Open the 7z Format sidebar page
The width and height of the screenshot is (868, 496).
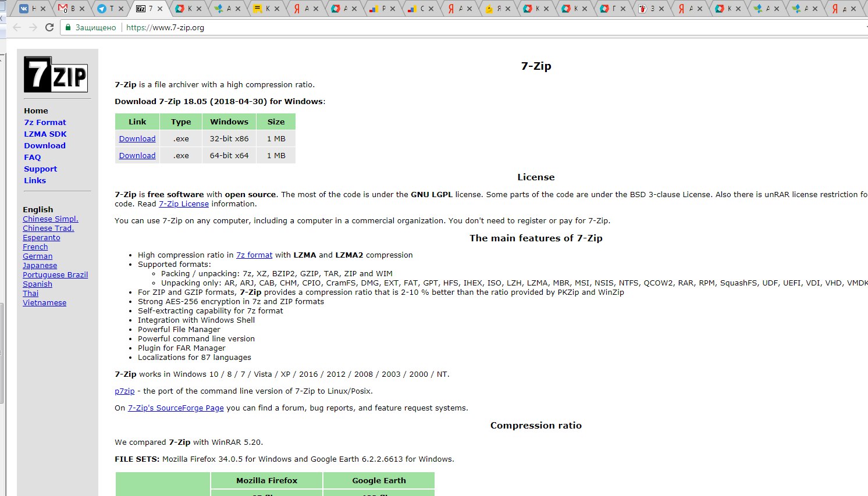click(x=45, y=122)
